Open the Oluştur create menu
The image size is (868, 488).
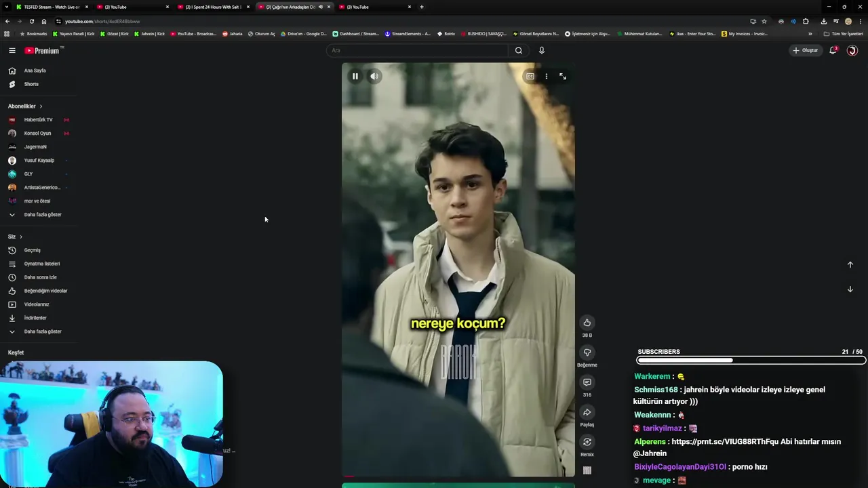[806, 50]
